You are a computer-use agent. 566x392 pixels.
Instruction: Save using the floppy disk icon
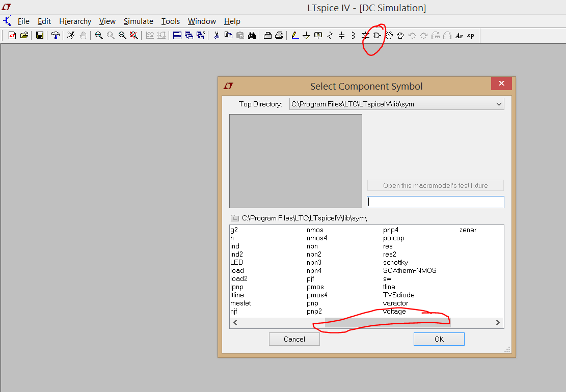point(40,35)
